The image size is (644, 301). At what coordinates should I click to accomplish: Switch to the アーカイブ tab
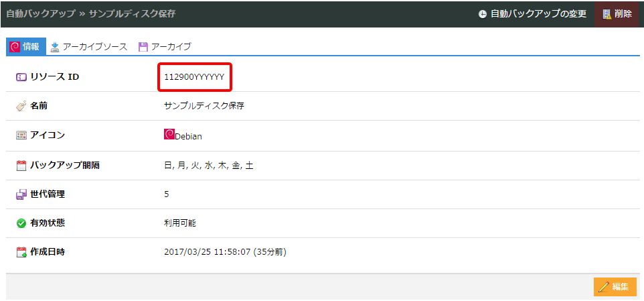165,47
